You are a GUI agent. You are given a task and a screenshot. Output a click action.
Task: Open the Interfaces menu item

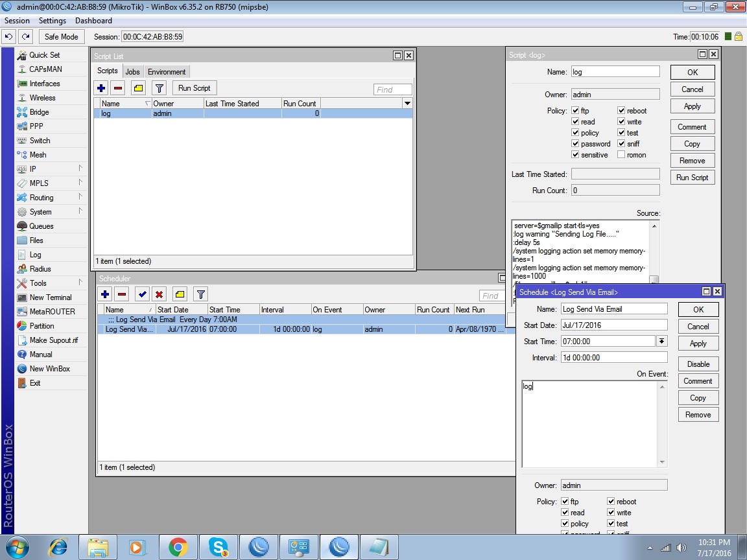[45, 84]
